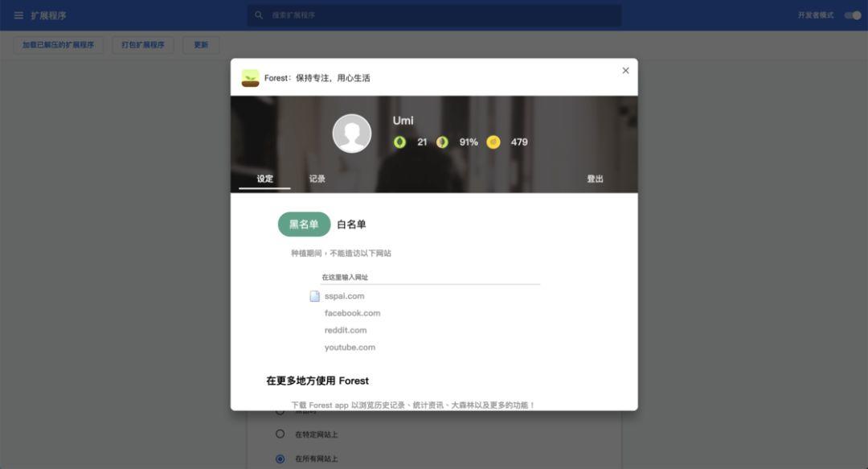The image size is (868, 469).
Task: Click the gold coin icon beside 479
Action: pos(493,142)
